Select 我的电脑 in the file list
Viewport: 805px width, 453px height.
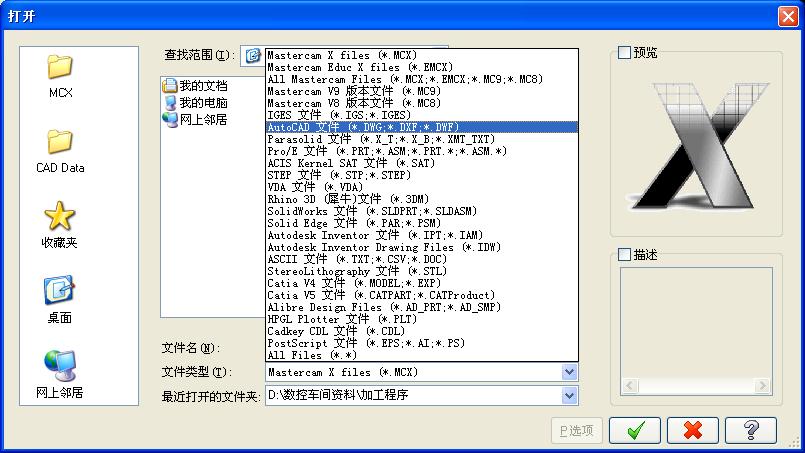(195, 102)
